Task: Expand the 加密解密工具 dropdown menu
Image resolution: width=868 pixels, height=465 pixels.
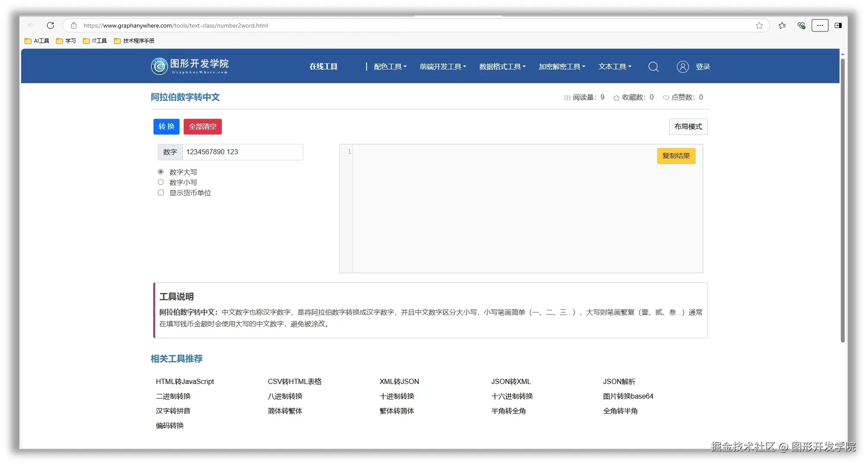Action: [x=562, y=67]
